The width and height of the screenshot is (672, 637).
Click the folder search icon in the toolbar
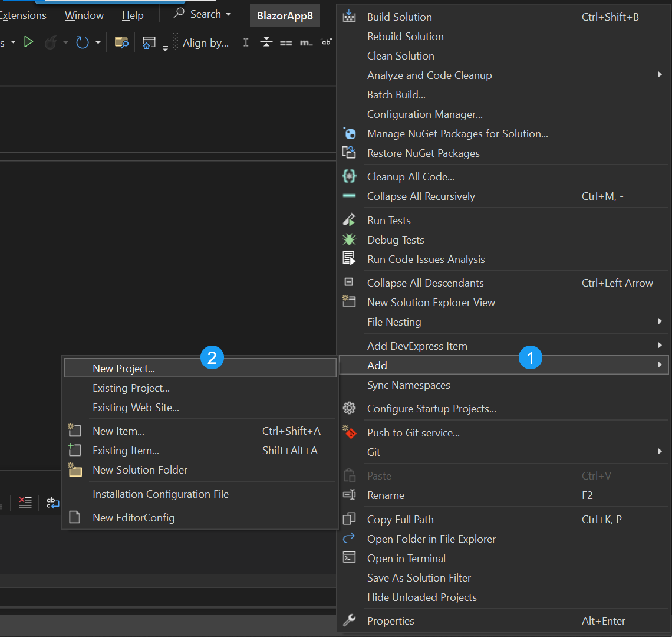[x=121, y=42]
